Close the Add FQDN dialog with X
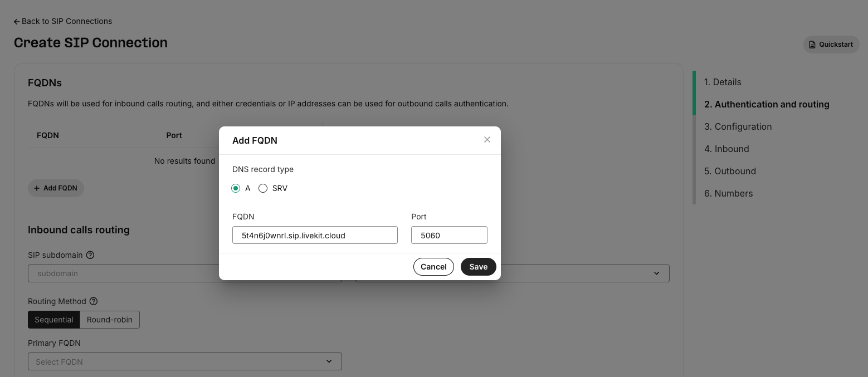The height and width of the screenshot is (377, 868). (x=487, y=140)
